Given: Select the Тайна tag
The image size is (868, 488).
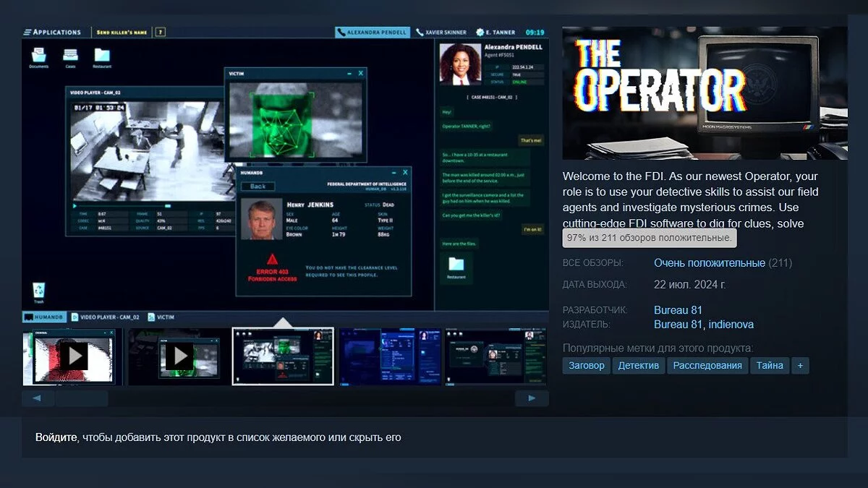Looking at the screenshot, I should [770, 365].
